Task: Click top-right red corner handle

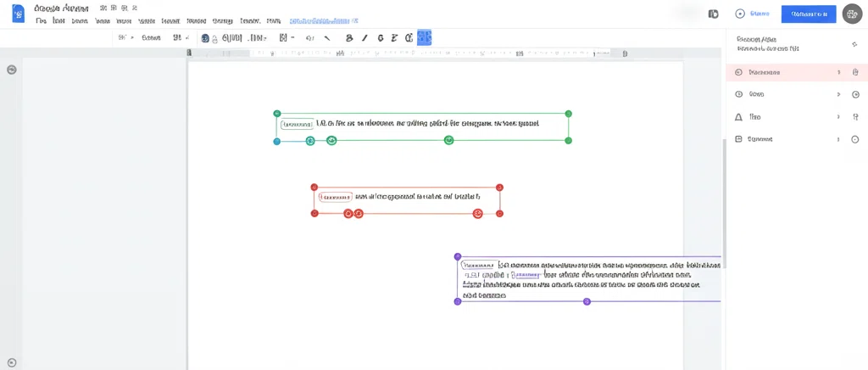Action: [x=499, y=188]
